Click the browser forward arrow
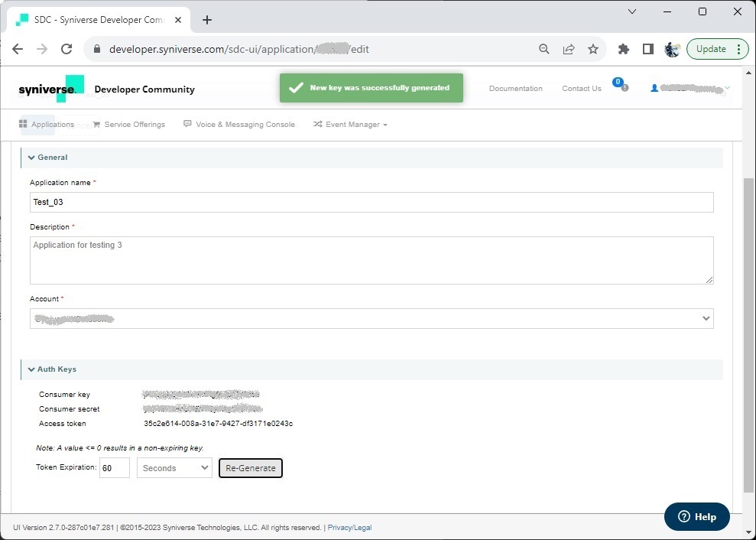 click(x=42, y=49)
